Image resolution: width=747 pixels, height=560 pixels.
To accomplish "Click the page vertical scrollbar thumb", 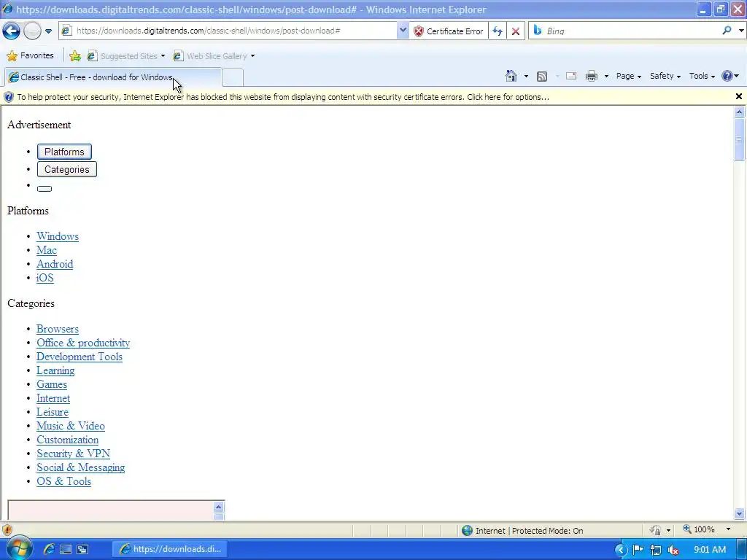I will point(740,139).
